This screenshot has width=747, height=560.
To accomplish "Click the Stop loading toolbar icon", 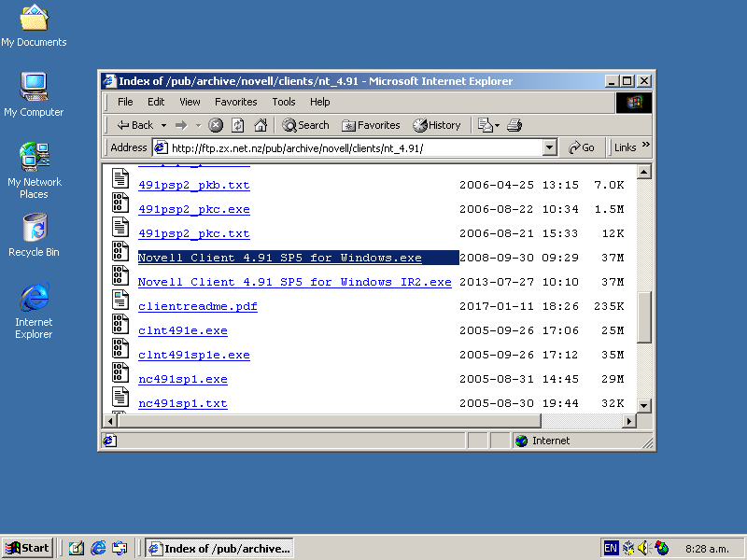I will [x=216, y=125].
